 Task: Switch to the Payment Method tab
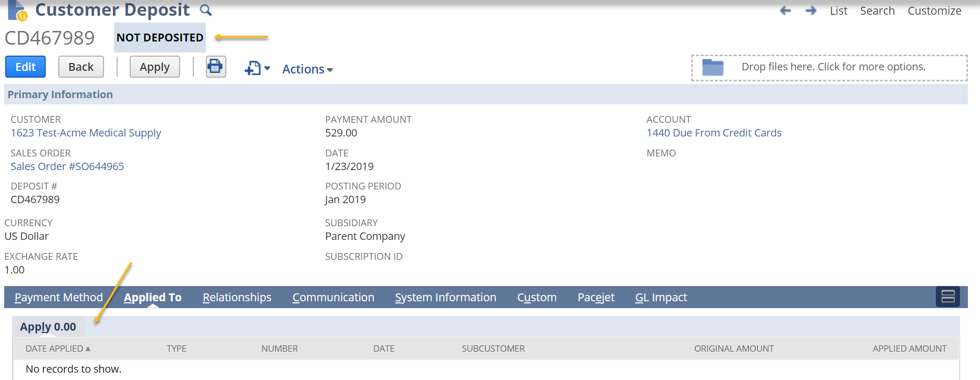coord(59,297)
